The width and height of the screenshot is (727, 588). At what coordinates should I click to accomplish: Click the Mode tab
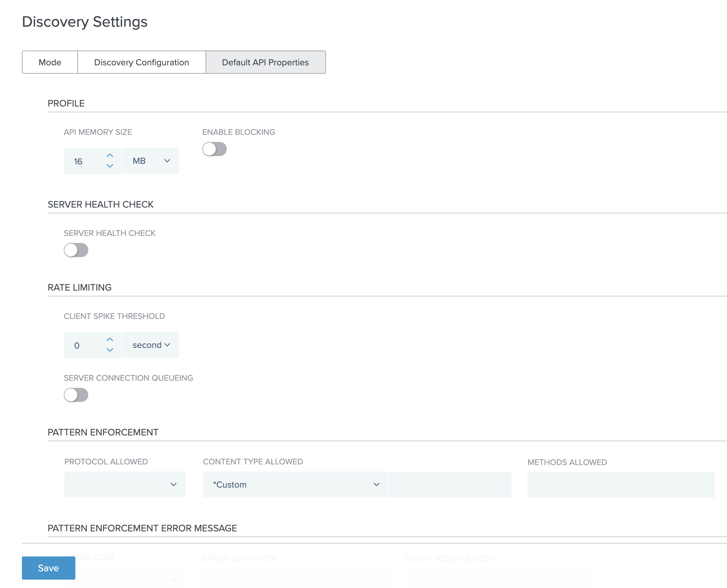50,62
